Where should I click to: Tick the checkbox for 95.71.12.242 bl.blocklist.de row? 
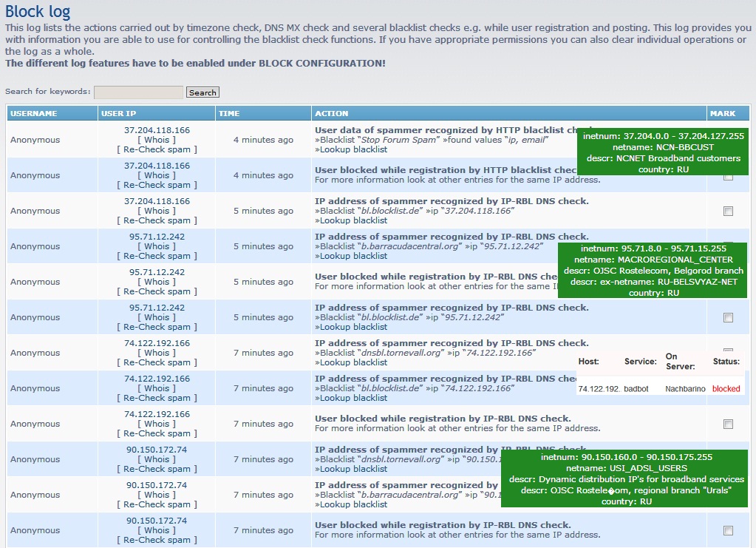pyautogui.click(x=728, y=318)
